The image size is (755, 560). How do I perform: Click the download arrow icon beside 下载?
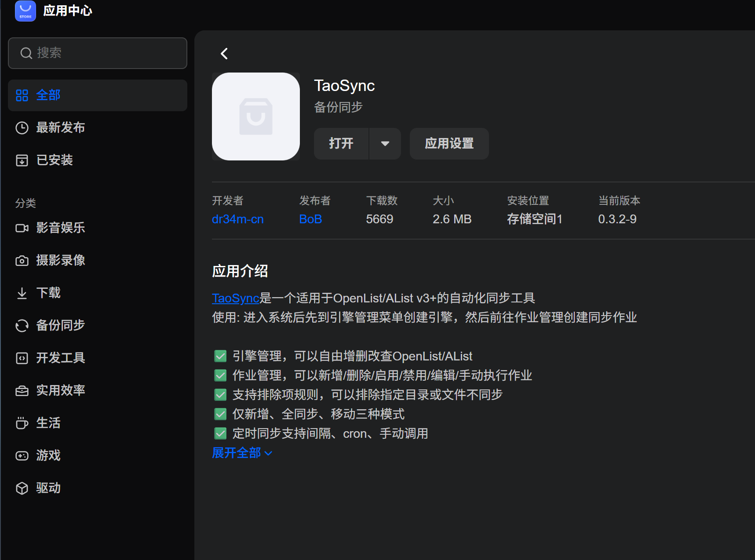[x=22, y=293]
